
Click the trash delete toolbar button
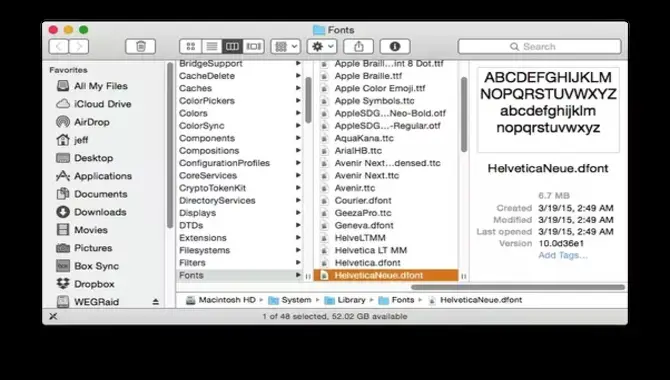point(141,47)
